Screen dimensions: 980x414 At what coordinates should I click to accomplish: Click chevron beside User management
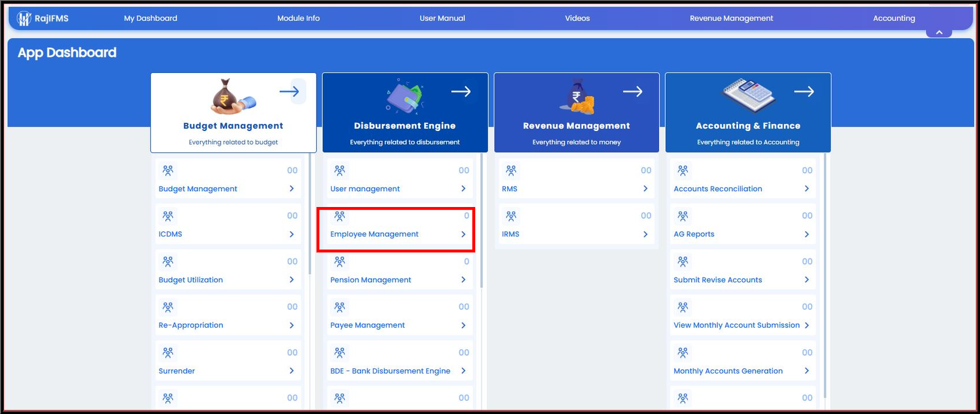(x=463, y=189)
